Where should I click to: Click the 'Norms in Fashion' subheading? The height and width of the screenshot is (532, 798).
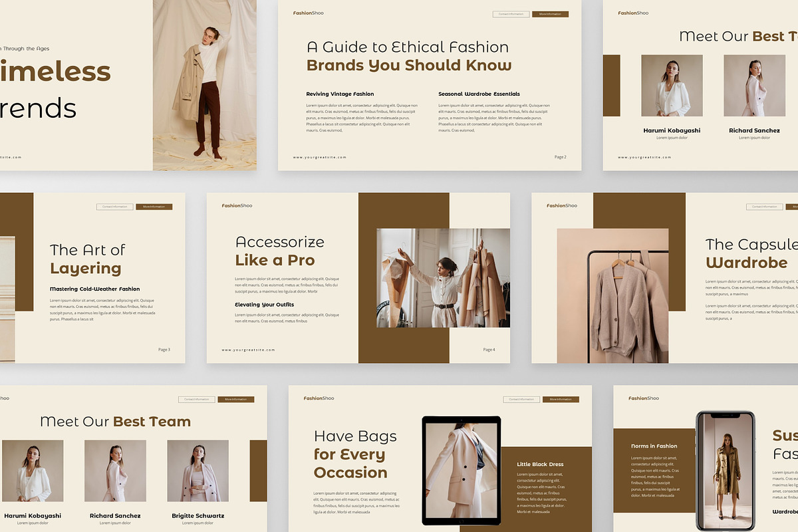[x=654, y=446]
